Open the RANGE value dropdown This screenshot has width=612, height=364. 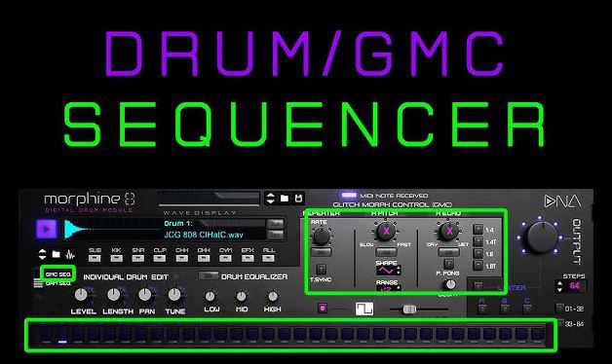(388, 288)
